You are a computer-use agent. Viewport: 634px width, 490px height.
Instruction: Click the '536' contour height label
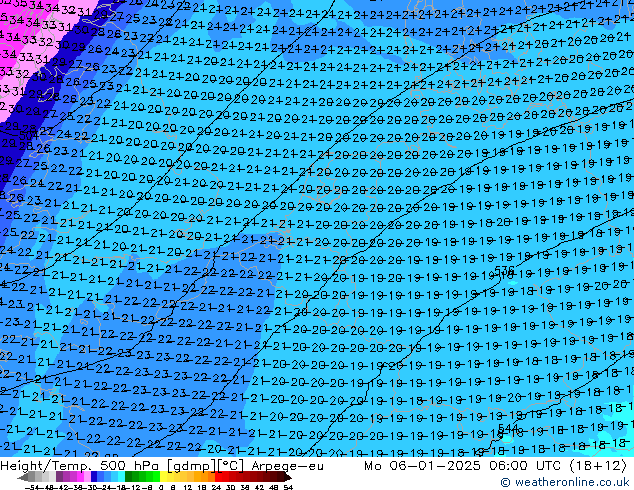pyautogui.click(x=504, y=270)
